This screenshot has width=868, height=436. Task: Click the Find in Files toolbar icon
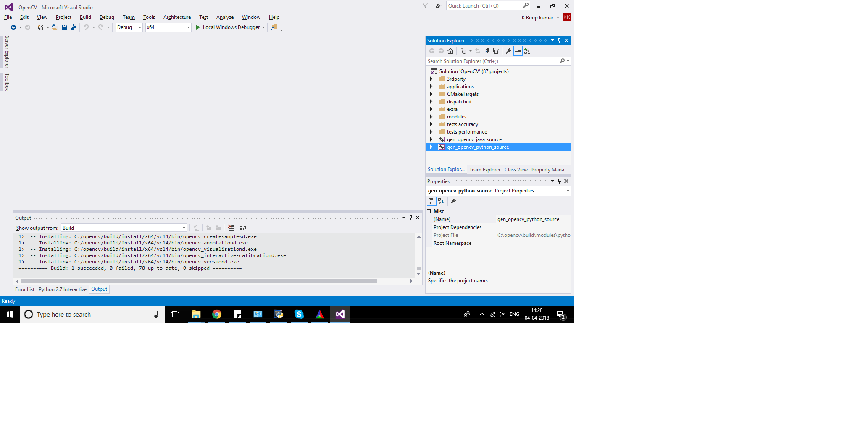click(274, 27)
